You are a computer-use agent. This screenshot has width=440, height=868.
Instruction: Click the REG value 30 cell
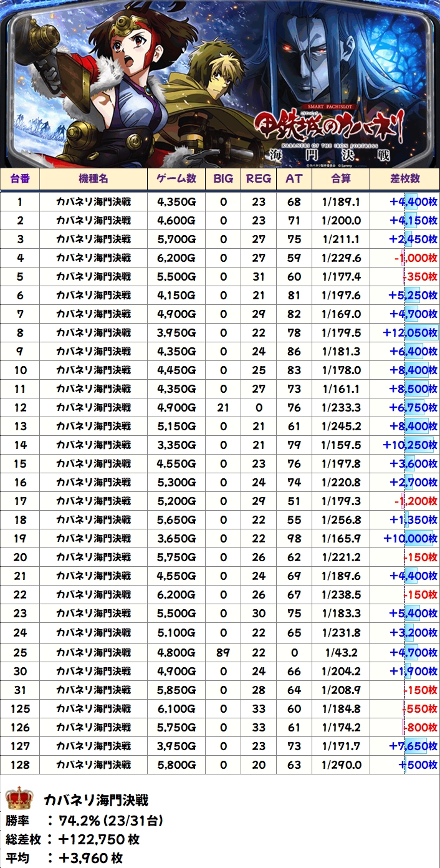[259, 613]
